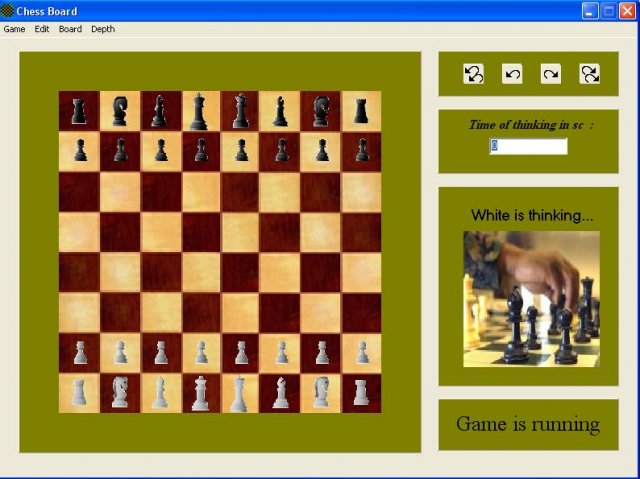Select the black knight on the right side
The height and width of the screenshot is (479, 640).
[321, 111]
